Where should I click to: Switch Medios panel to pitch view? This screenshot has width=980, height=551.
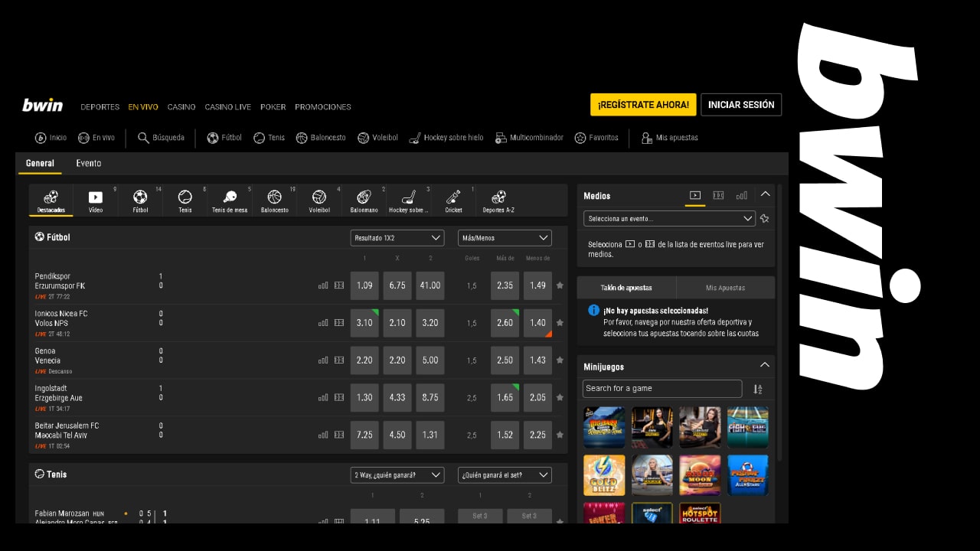(718, 196)
